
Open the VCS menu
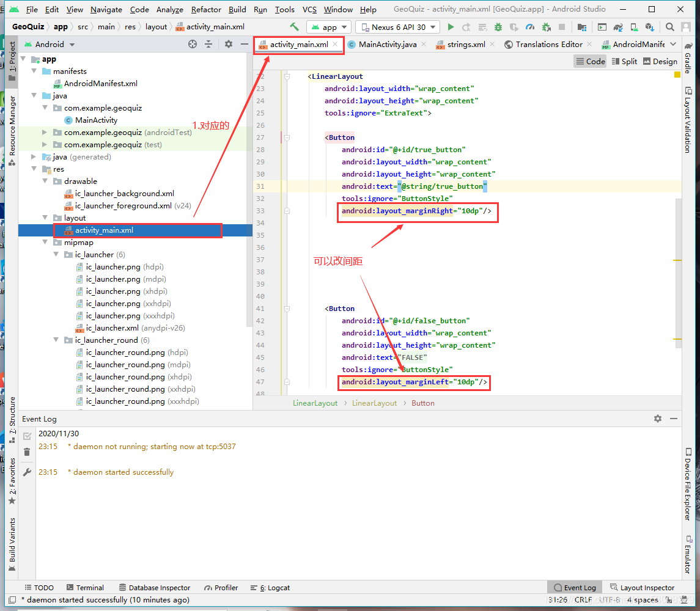(309, 9)
